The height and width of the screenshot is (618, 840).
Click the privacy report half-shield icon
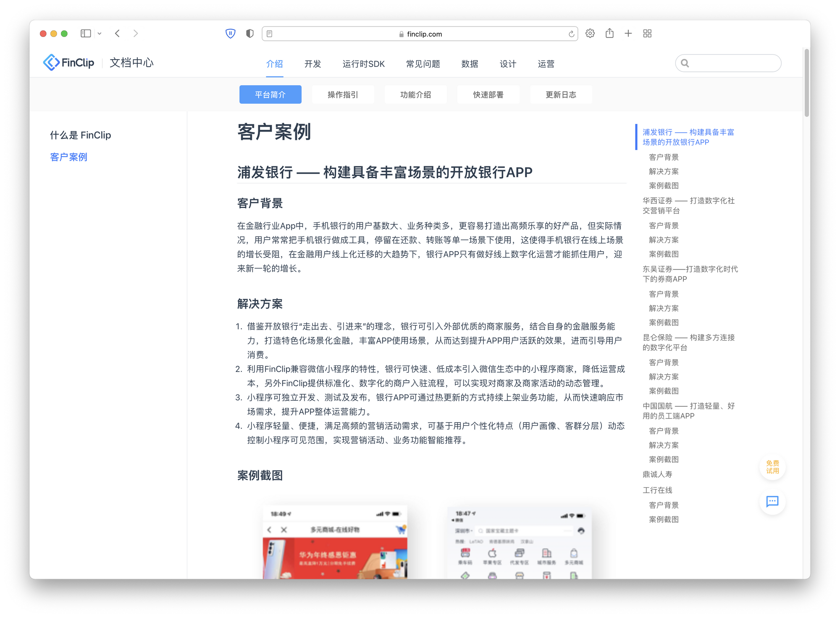click(x=250, y=34)
